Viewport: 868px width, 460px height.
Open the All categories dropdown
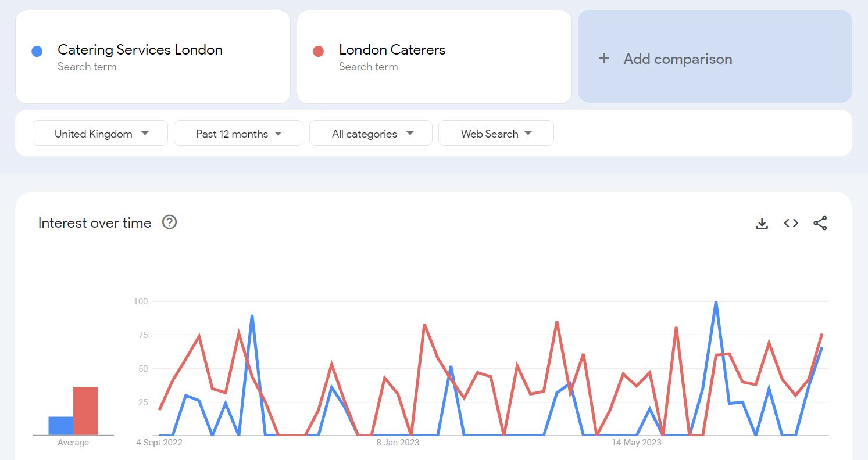click(x=370, y=134)
